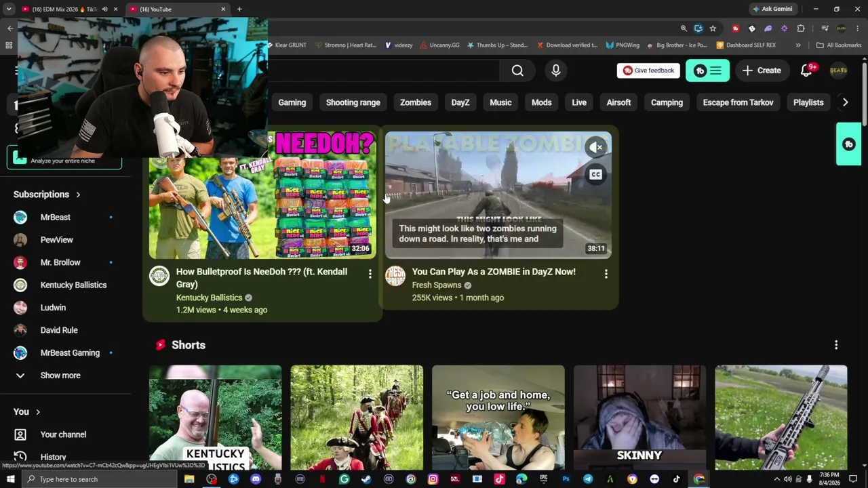Start voice search with the microphone icon
This screenshot has width=868, height=488.
click(x=556, y=70)
